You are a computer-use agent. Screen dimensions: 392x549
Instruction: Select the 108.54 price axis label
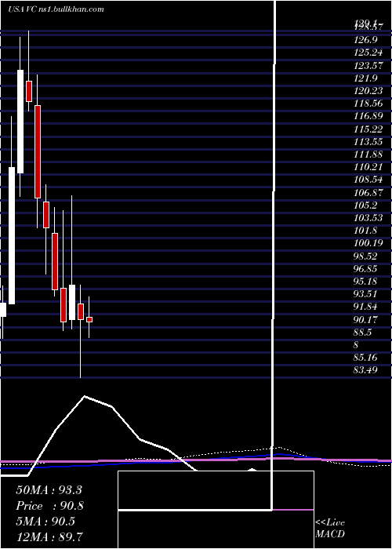[x=368, y=180]
